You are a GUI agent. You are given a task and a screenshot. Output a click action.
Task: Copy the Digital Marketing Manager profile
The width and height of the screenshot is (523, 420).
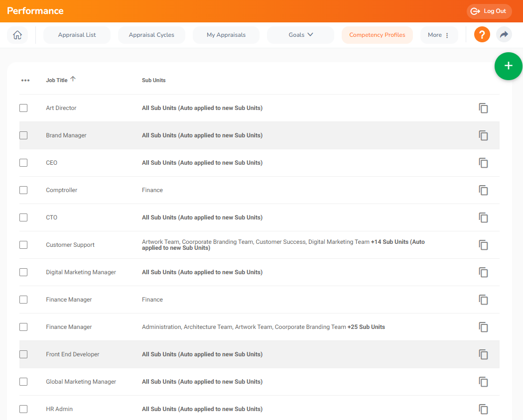click(x=483, y=272)
